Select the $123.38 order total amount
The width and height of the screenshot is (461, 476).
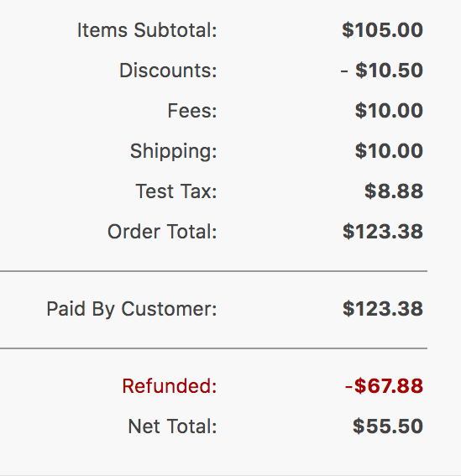(x=383, y=232)
